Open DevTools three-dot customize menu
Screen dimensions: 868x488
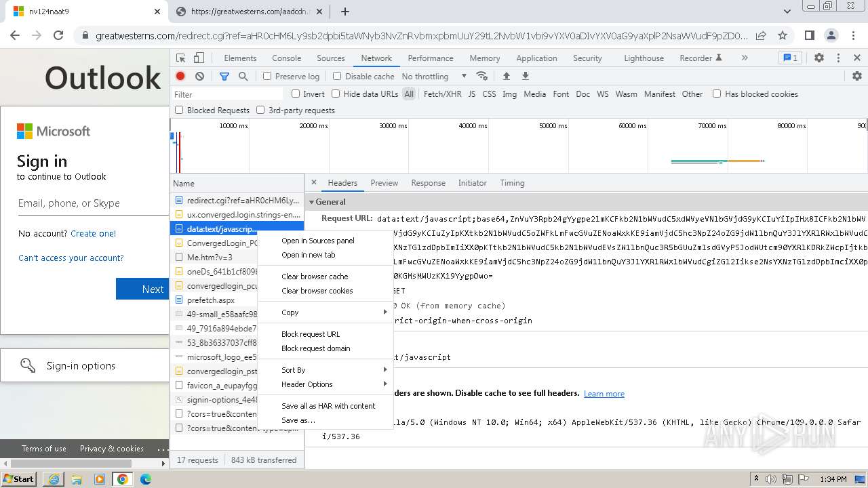pyautogui.click(x=838, y=58)
